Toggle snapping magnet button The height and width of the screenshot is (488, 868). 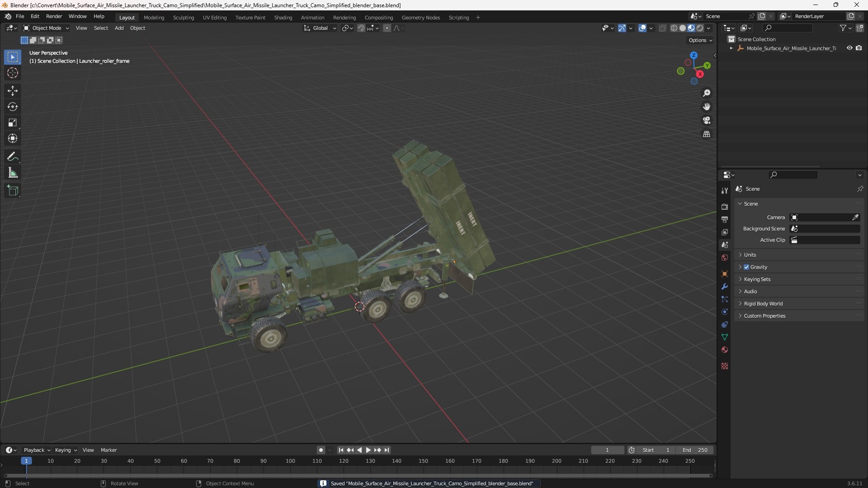361,28
